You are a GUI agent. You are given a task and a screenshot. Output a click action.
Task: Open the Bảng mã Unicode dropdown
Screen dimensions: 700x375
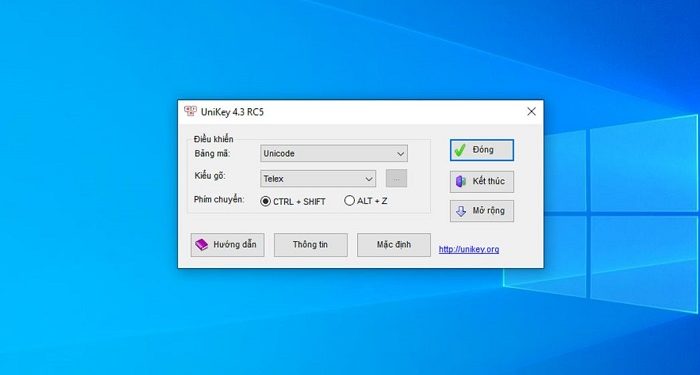(x=333, y=154)
